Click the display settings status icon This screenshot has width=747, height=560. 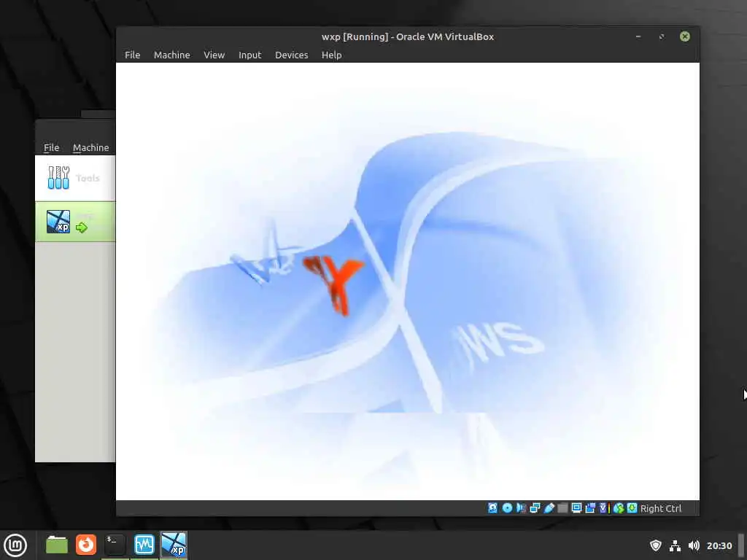[576, 508]
